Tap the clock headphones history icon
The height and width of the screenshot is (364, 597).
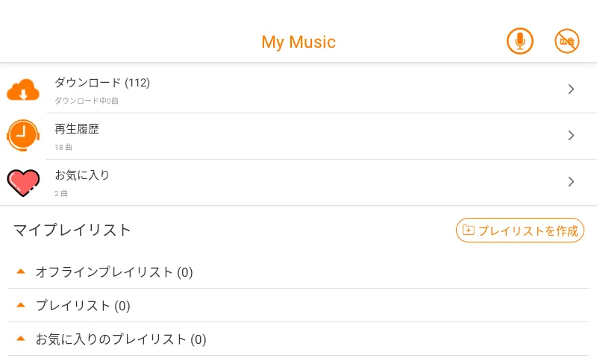pos(23,135)
